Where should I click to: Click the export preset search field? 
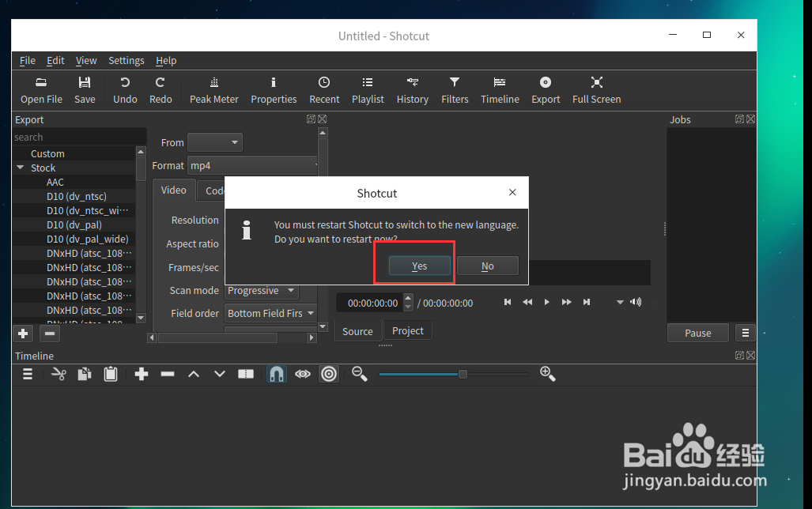(79, 138)
